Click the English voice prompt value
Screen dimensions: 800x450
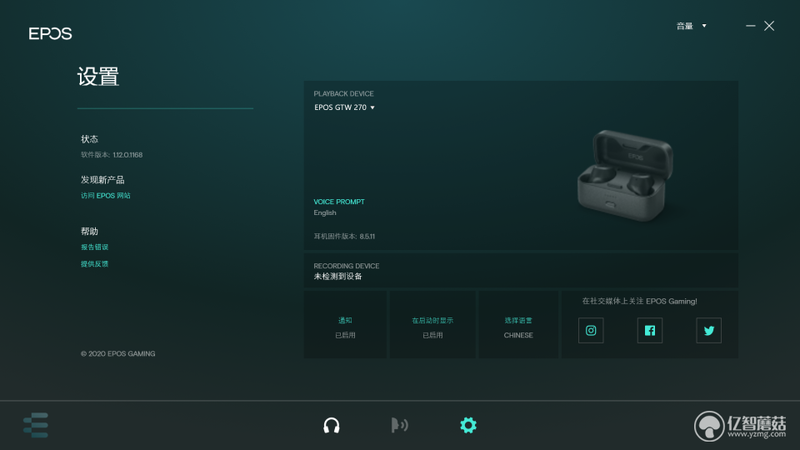pyautogui.click(x=325, y=213)
